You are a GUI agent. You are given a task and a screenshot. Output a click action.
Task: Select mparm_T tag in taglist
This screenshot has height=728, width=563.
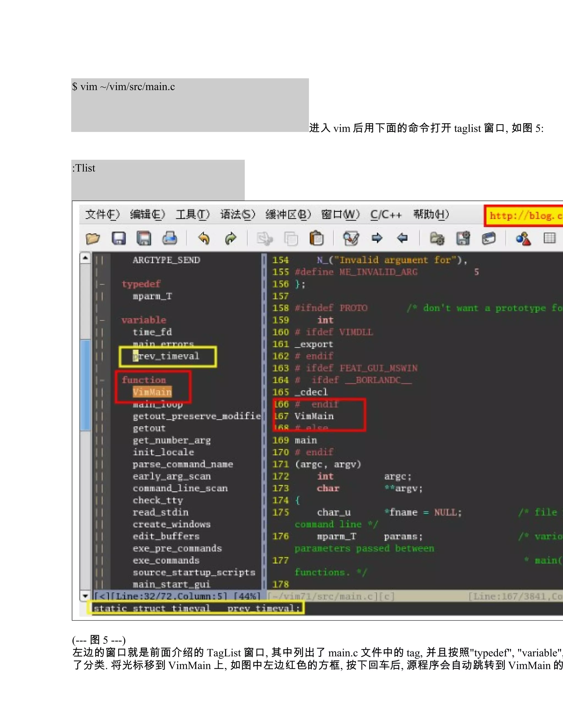pyautogui.click(x=152, y=296)
